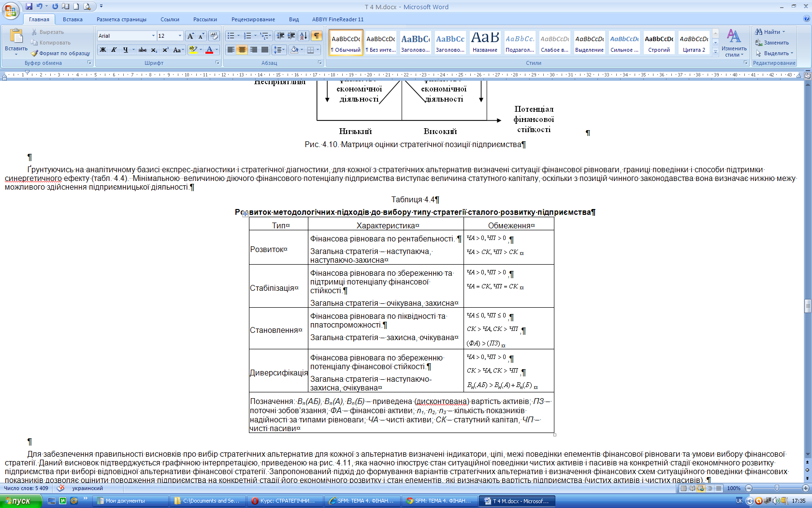Open line spacing dropdown

(x=279, y=50)
